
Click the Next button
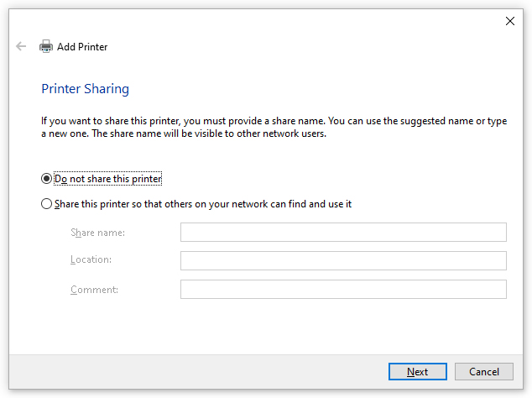click(417, 371)
